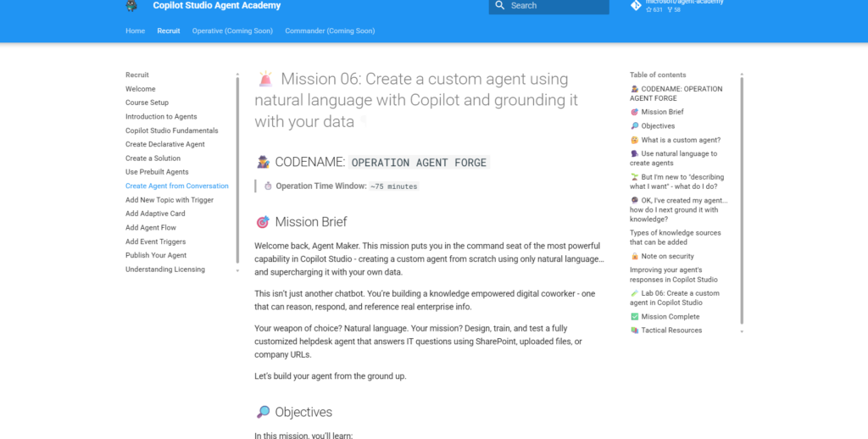Open Add Adaptive Card in left sidebar

point(156,214)
